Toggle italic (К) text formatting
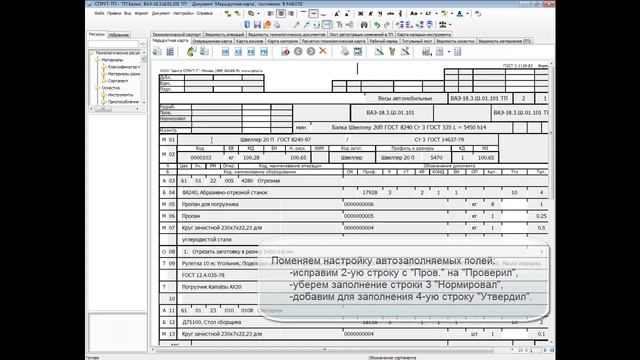The image size is (640, 360). tap(370, 13)
